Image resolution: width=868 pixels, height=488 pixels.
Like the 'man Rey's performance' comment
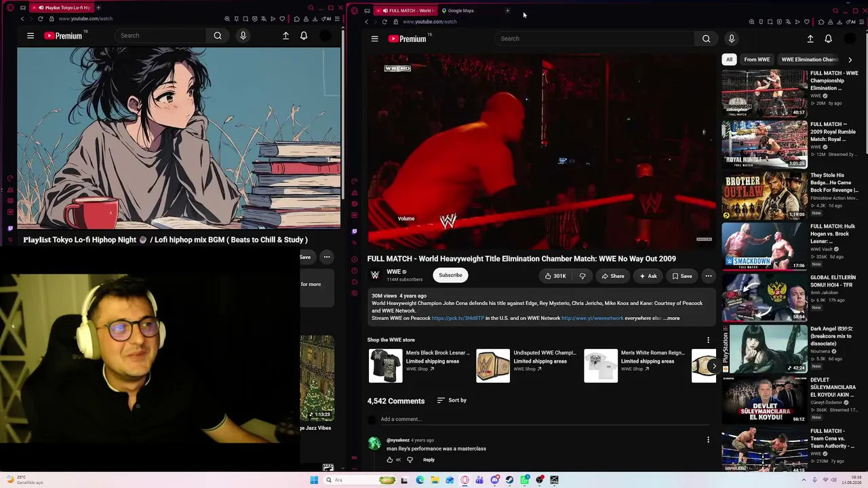coord(389,460)
